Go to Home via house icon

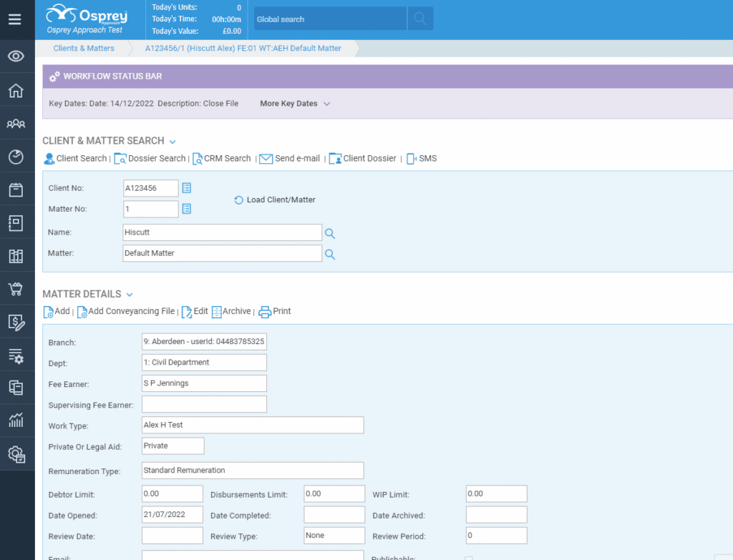pos(16,91)
